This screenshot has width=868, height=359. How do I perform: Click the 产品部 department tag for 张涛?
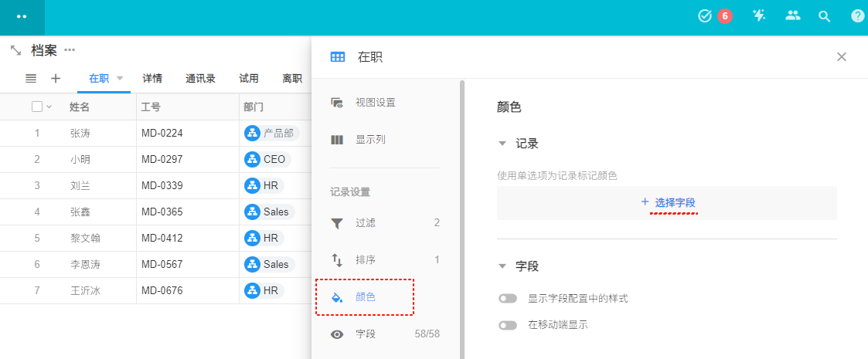(x=270, y=133)
